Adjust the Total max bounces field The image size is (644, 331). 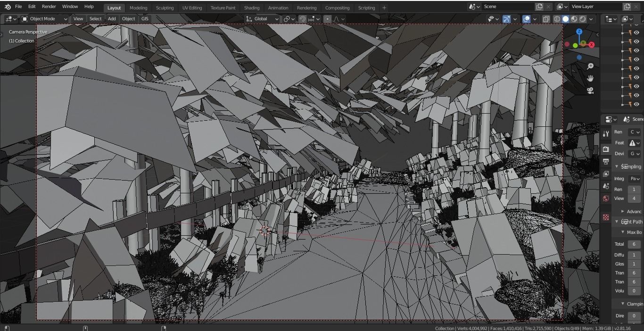tap(634, 244)
